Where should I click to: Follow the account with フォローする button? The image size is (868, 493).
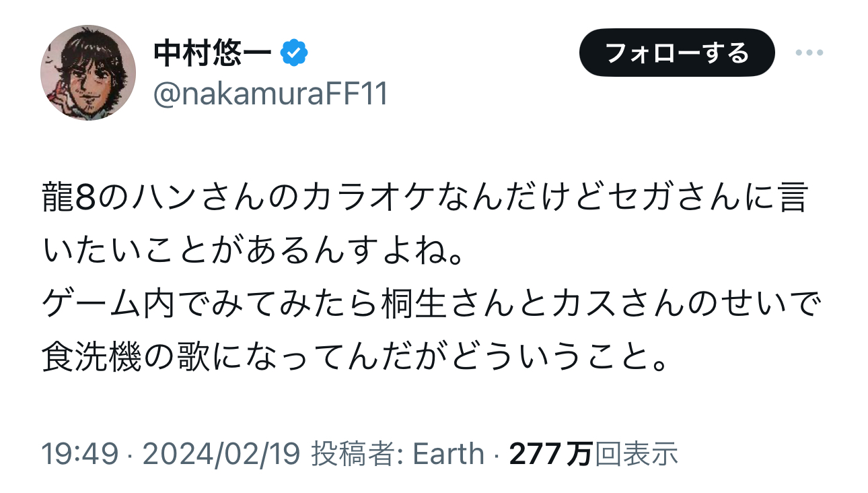click(677, 53)
